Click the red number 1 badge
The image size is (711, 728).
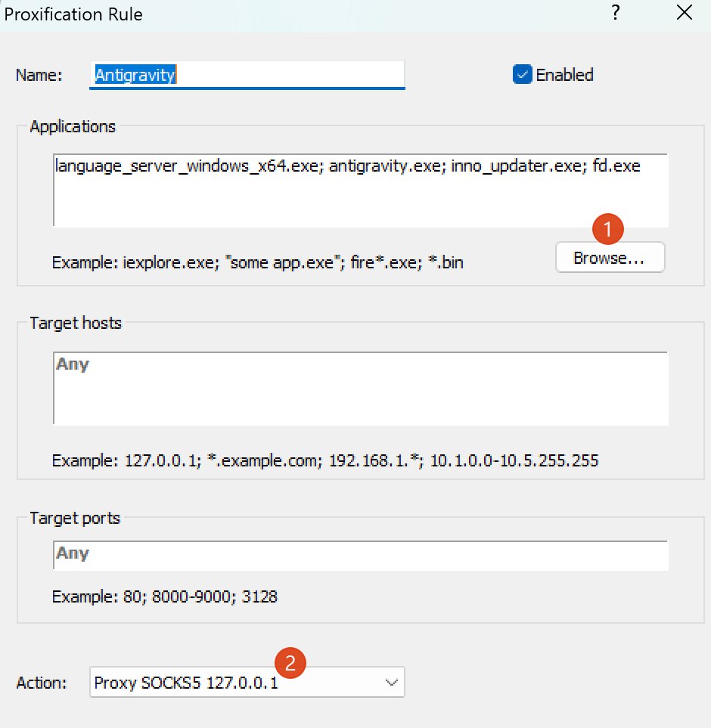coord(608,228)
